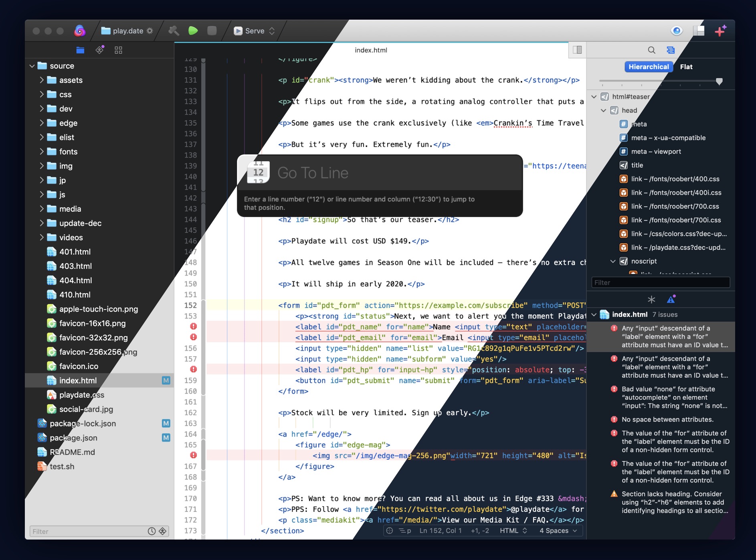Click the search magnifier in right sidebar
The width and height of the screenshot is (756, 560).
(652, 50)
